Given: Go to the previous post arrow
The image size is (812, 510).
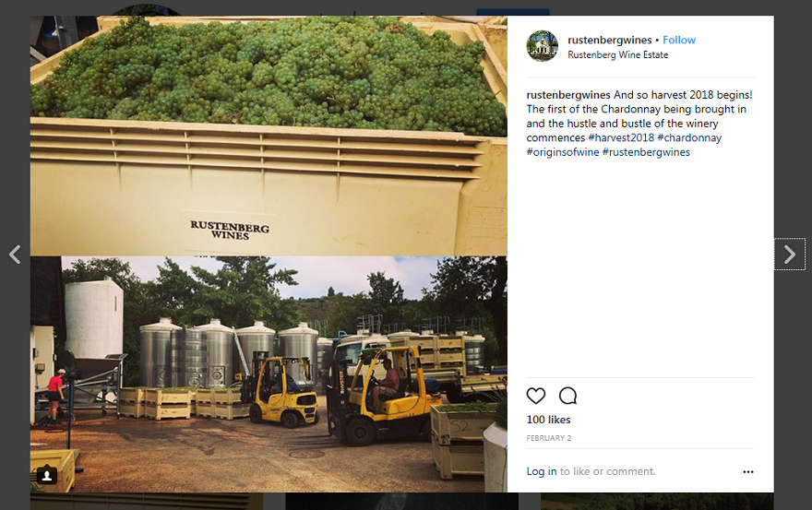Looking at the screenshot, I should [15, 255].
